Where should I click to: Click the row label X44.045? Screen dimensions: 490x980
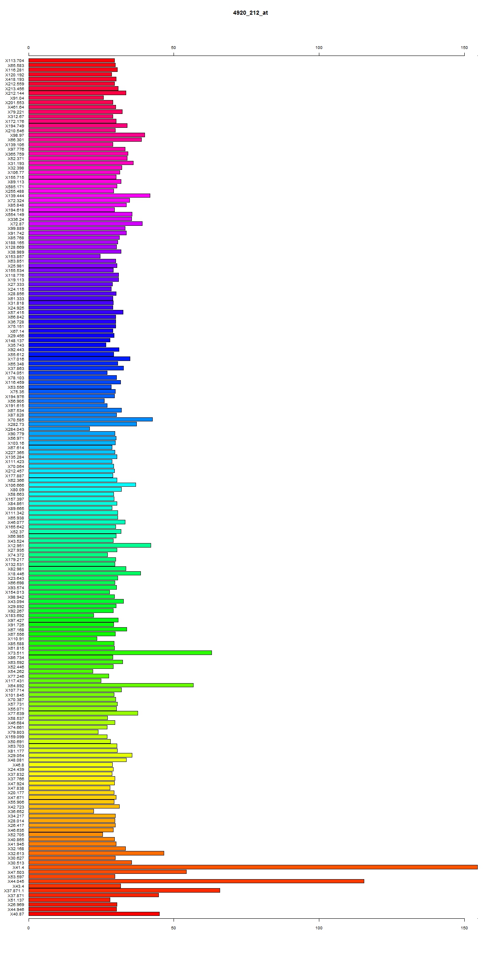[16, 881]
